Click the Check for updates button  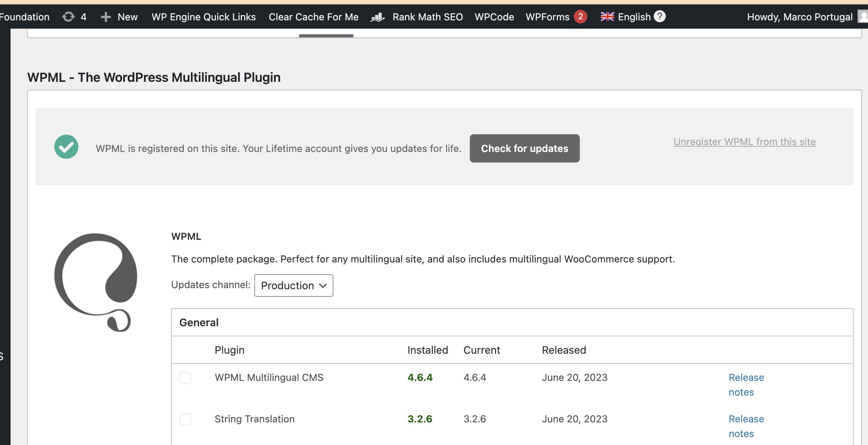(525, 149)
